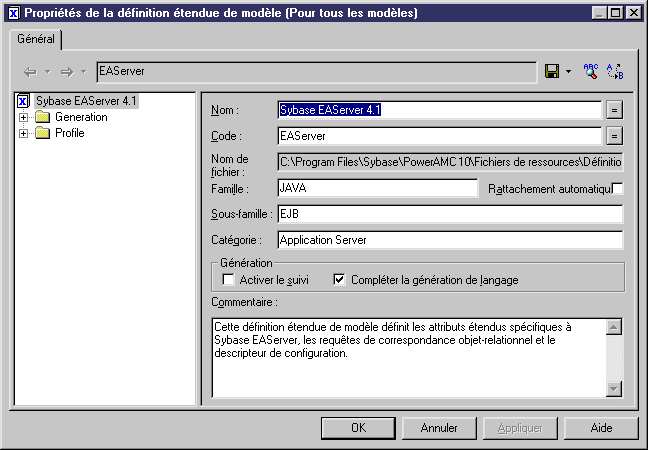Click the A-to-B replace icon

615,71
